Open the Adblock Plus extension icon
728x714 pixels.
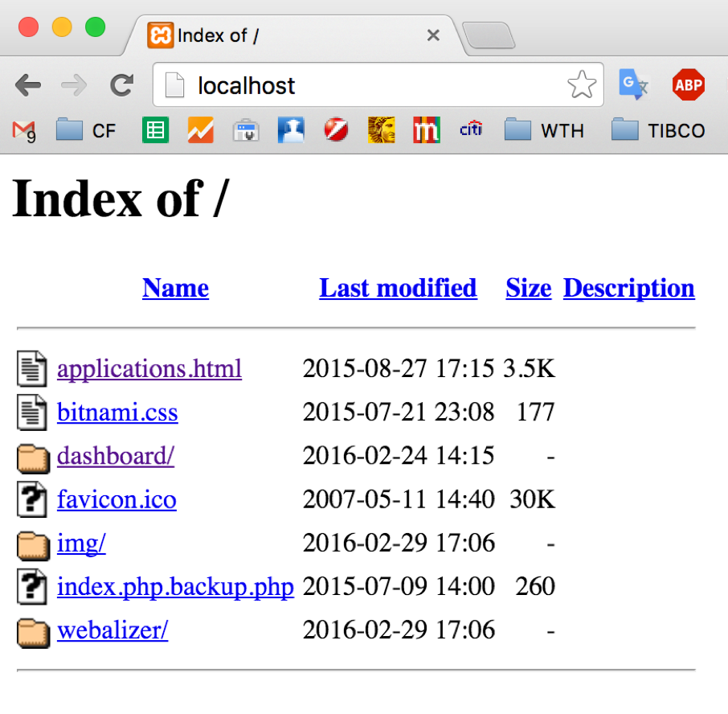coord(688,84)
